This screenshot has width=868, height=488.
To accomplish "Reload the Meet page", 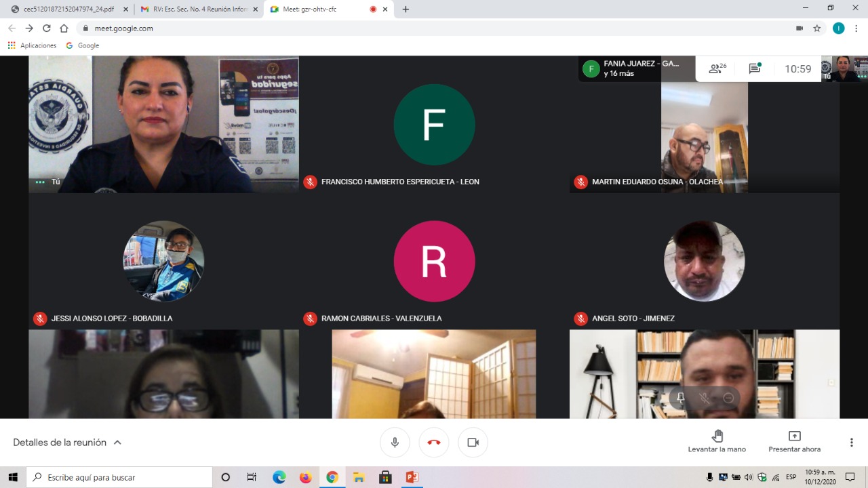I will pos(46,28).
